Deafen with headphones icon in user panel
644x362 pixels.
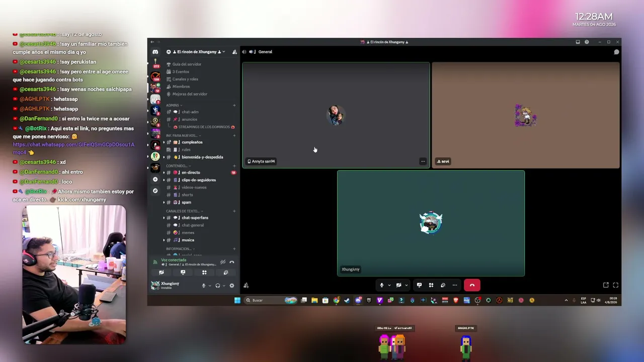[218, 286]
